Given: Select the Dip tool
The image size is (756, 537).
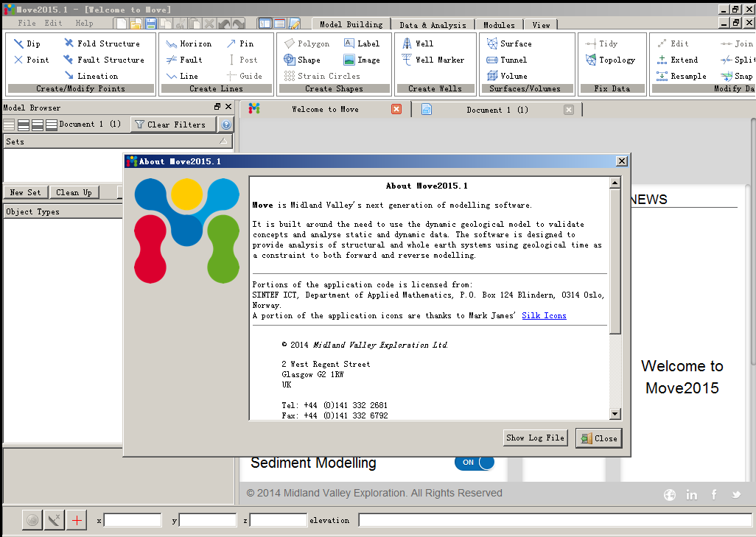Looking at the screenshot, I should tap(27, 44).
